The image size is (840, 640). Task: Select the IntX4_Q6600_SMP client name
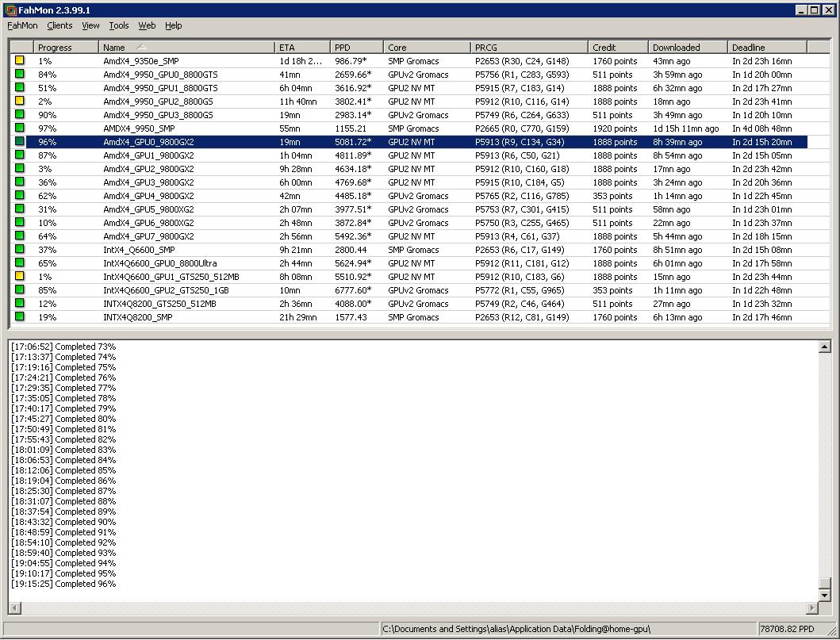[x=139, y=250]
